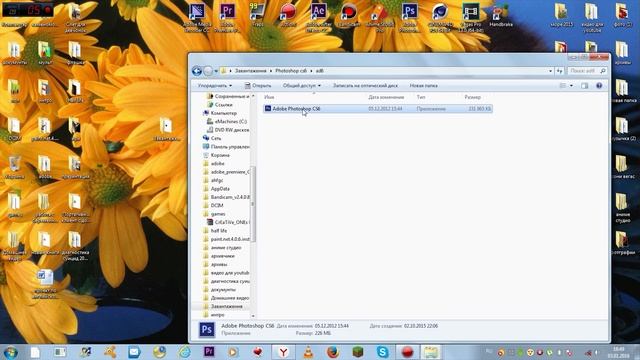The image size is (640, 360).
Task: Click the Adobe Photoshop desktop shortcut
Action: tap(409, 17)
